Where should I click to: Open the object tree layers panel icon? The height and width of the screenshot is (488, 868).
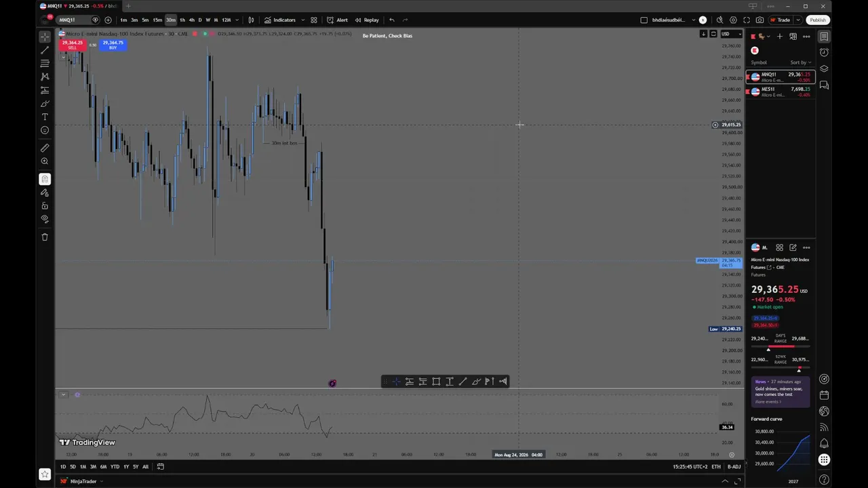pyautogui.click(x=824, y=68)
